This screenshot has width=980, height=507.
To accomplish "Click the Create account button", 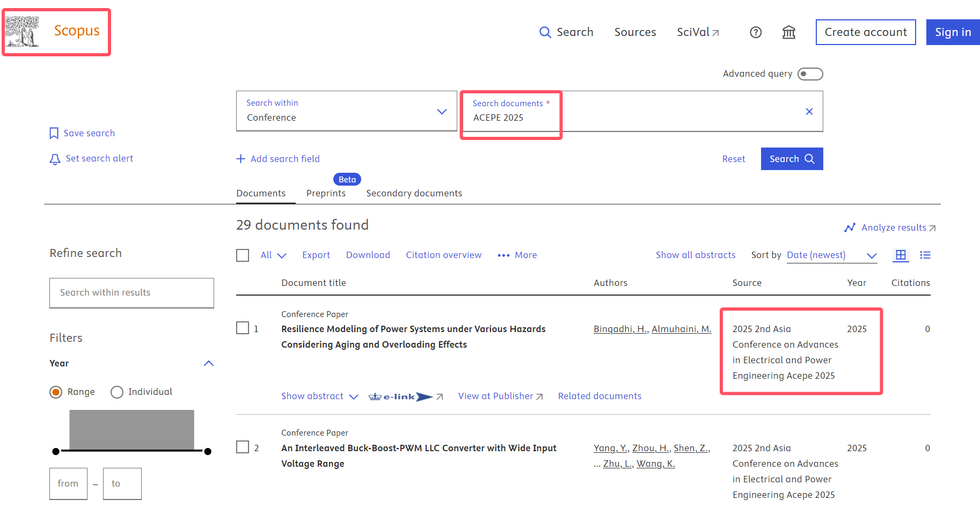I will coord(866,32).
